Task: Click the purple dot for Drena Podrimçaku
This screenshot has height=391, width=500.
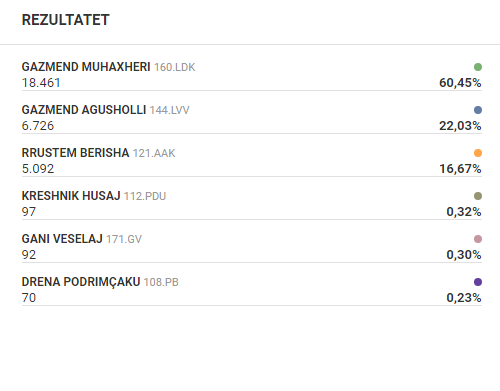Action: click(478, 282)
